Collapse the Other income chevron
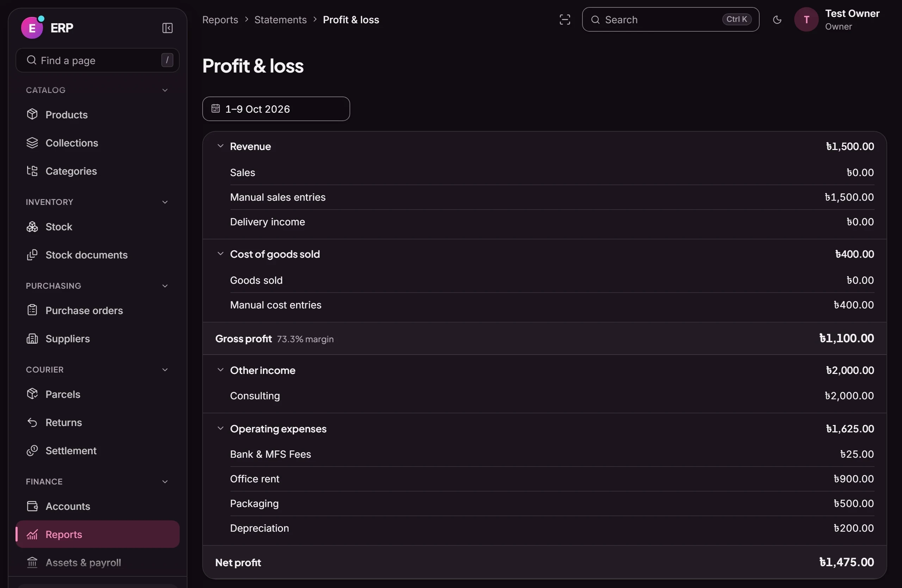Image resolution: width=902 pixels, height=588 pixels. pyautogui.click(x=220, y=370)
